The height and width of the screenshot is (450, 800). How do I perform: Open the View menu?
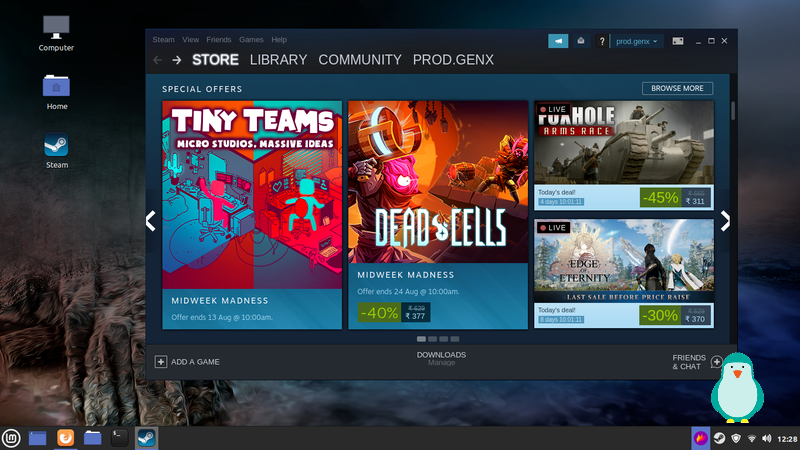pyautogui.click(x=190, y=39)
